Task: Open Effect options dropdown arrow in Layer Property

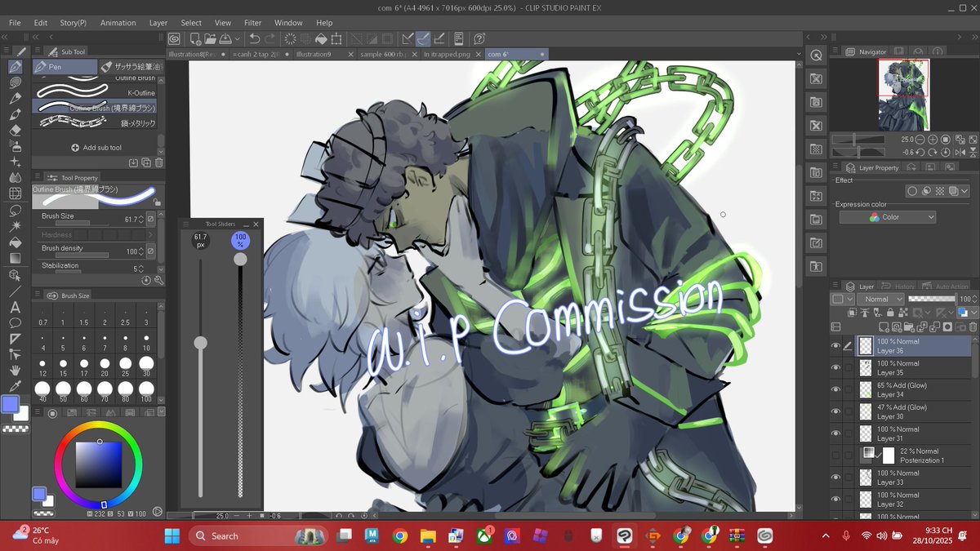Action: tap(964, 191)
